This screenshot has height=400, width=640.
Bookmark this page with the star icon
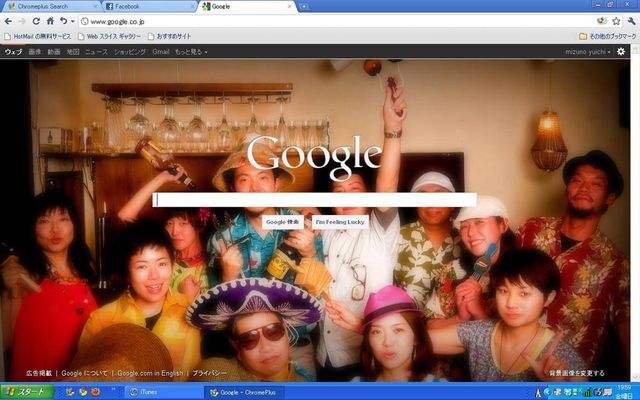click(x=616, y=21)
